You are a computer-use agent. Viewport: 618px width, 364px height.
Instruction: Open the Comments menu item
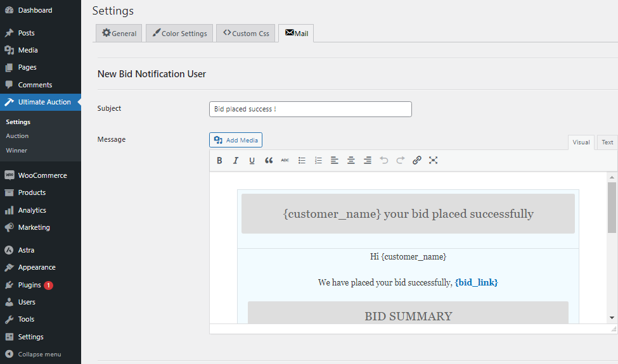point(41,85)
